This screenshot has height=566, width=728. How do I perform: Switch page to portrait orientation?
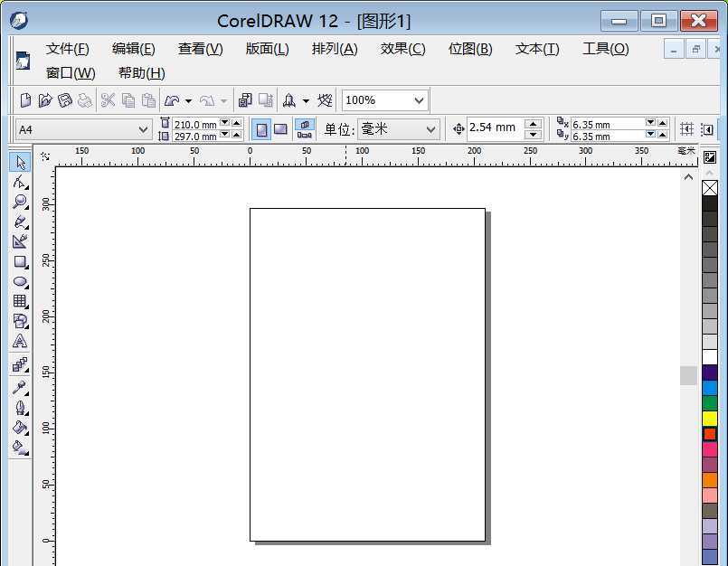pyautogui.click(x=261, y=128)
